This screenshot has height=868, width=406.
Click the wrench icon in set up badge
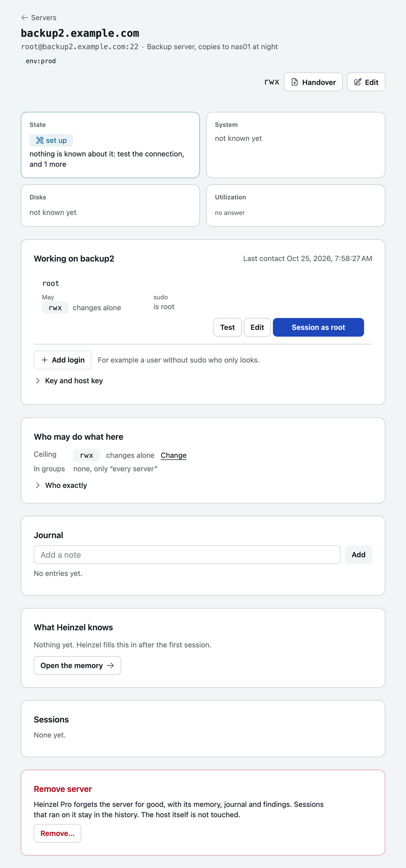(40, 140)
